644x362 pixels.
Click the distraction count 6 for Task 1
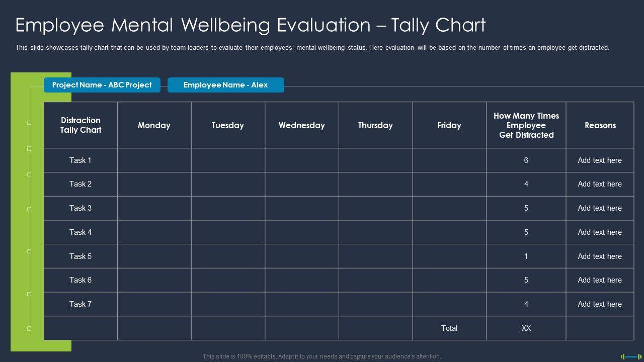pyautogui.click(x=526, y=160)
